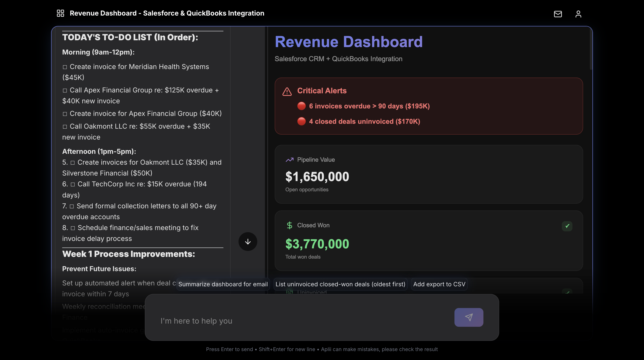Open the dashboard grid menu icon

tap(60, 13)
